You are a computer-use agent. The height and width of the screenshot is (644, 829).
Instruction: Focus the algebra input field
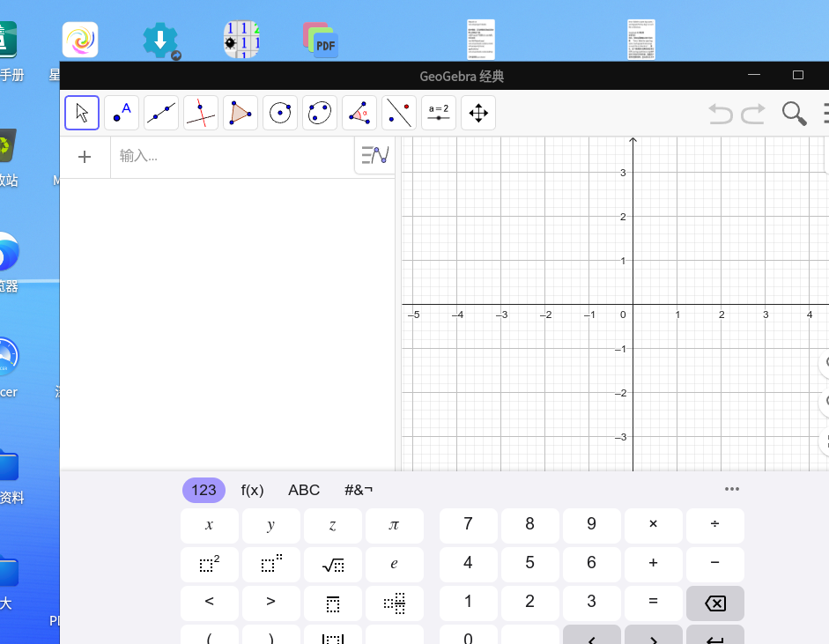pyautogui.click(x=233, y=157)
